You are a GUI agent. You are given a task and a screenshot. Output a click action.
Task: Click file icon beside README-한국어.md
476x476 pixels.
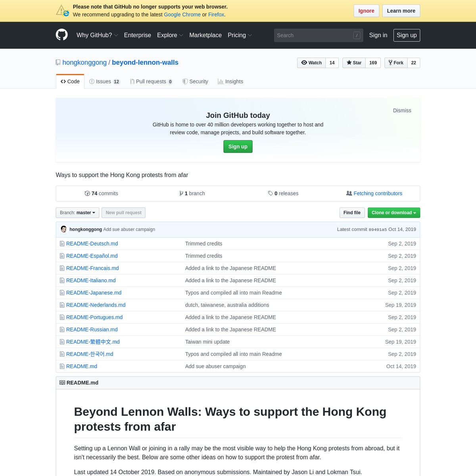(x=62, y=354)
